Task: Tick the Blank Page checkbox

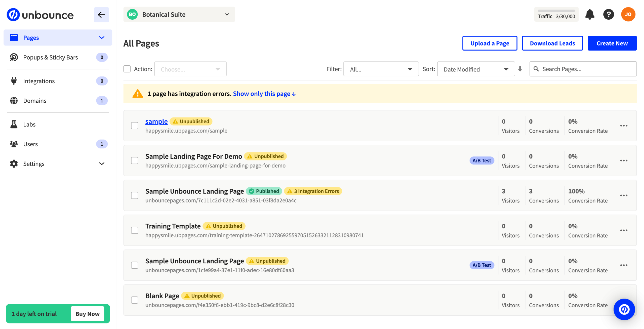Action: [x=135, y=300]
